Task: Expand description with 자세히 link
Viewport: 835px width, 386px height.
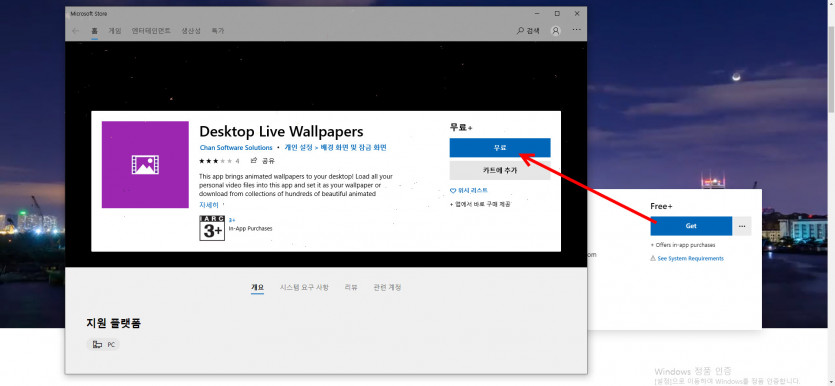Action: coord(209,204)
